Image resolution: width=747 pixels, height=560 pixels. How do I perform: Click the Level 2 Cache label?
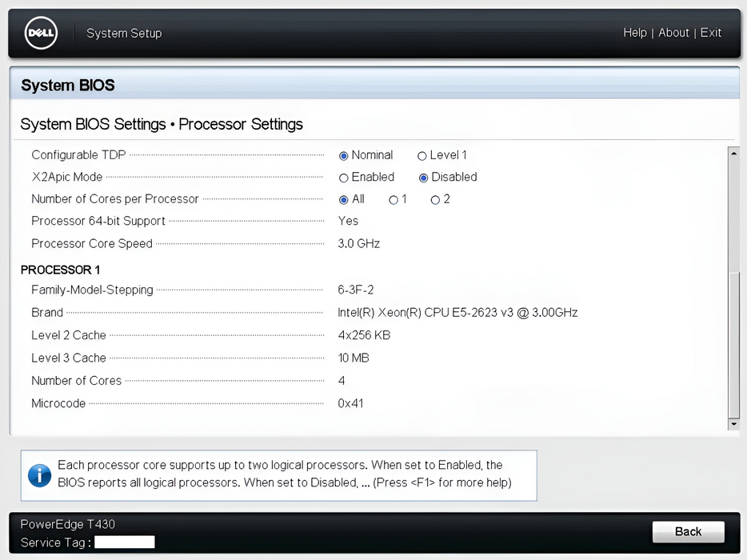coord(69,335)
